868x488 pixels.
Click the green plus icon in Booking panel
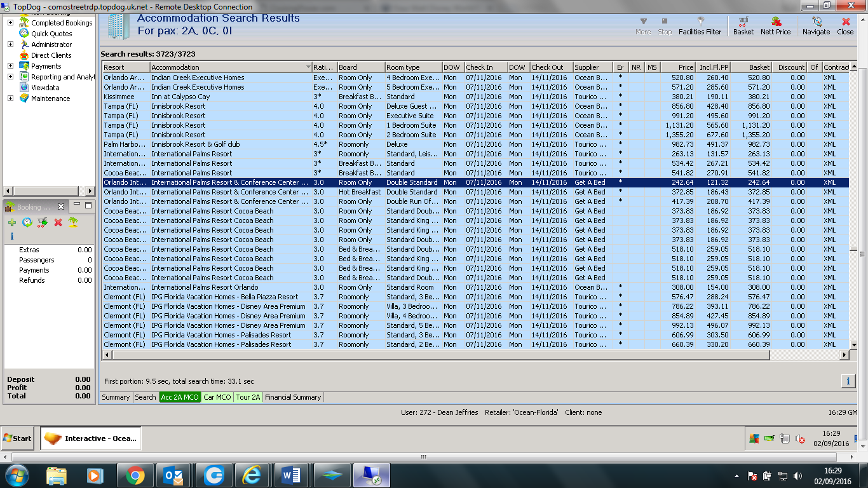pos(12,222)
